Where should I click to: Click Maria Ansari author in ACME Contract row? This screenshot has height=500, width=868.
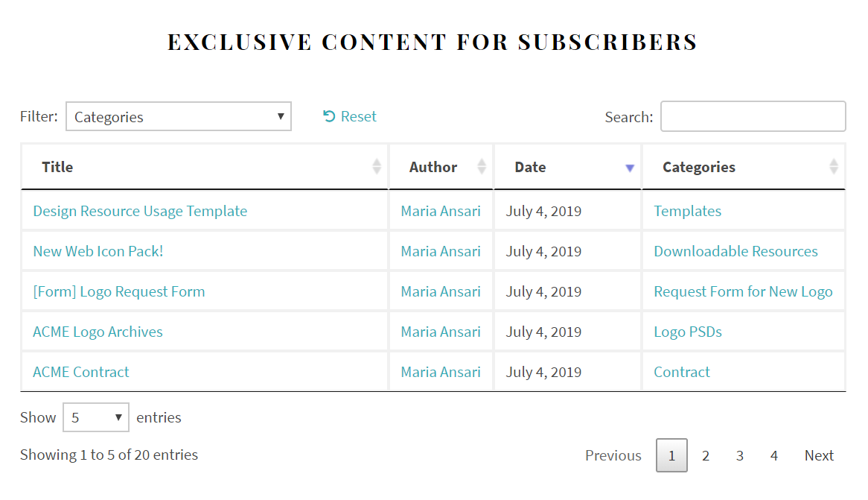pyautogui.click(x=441, y=372)
